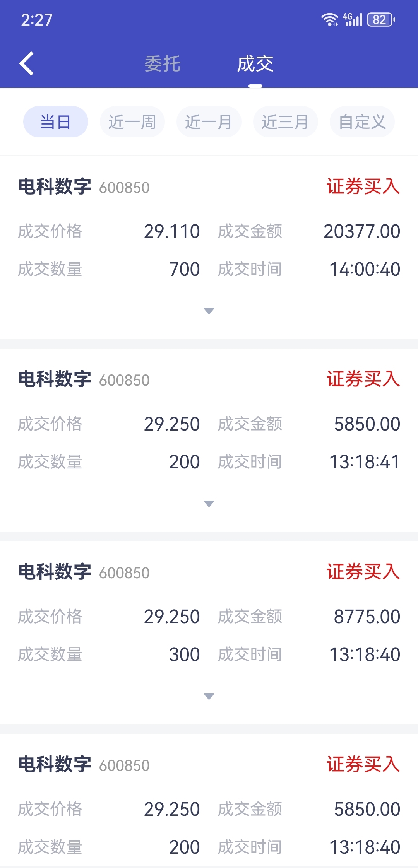Tap the 29.110 transaction price
The width and height of the screenshot is (418, 868).
click(172, 231)
